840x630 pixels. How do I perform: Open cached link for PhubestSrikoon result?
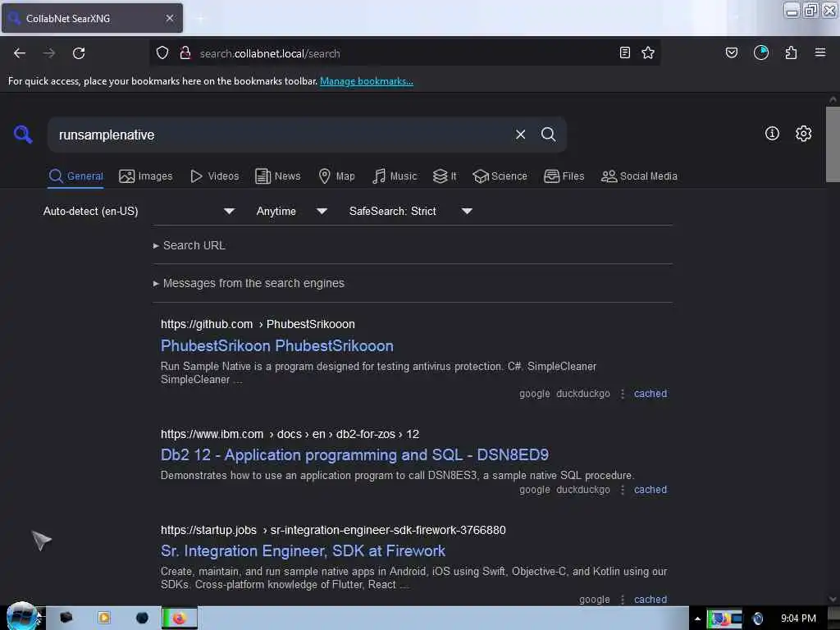click(x=651, y=393)
